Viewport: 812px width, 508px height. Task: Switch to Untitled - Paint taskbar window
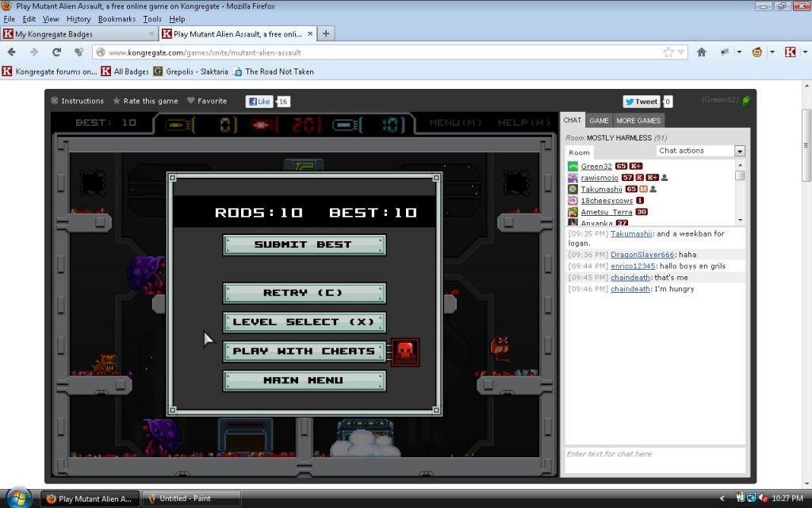click(192, 498)
